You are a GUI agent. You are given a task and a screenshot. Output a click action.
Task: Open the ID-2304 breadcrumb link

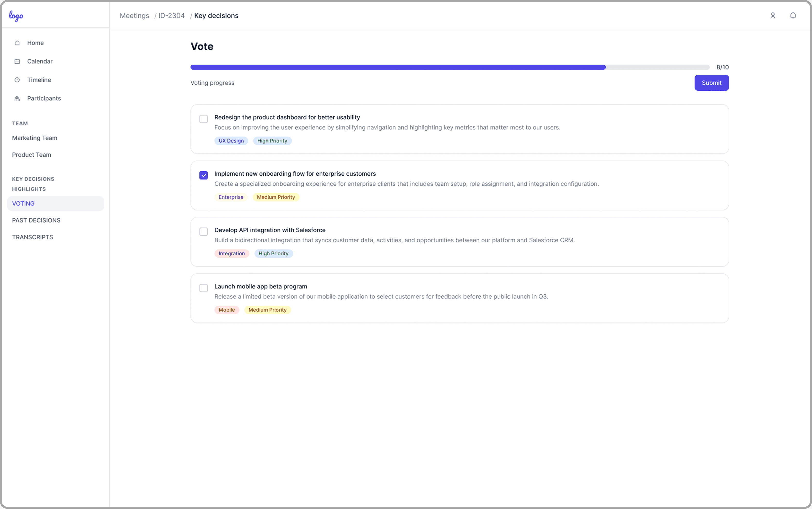point(171,15)
